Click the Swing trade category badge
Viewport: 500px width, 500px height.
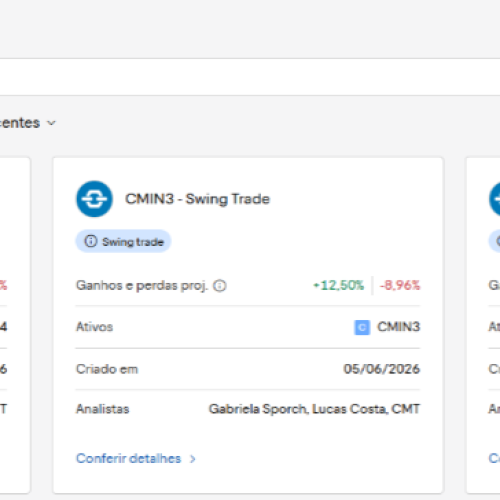pyautogui.click(x=123, y=241)
